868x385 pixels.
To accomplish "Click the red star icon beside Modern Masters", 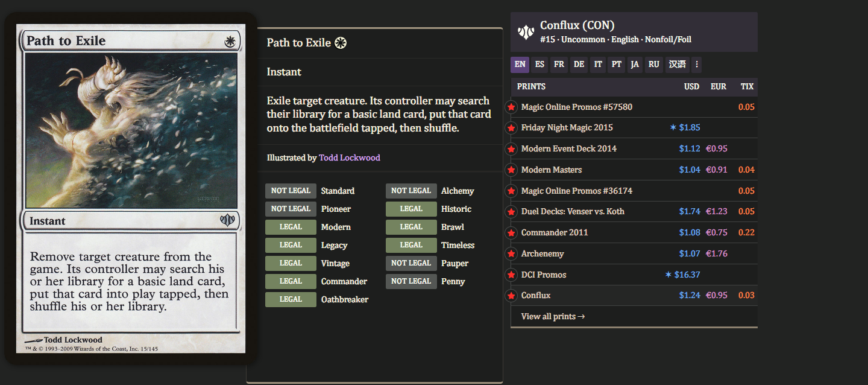I will (x=511, y=170).
